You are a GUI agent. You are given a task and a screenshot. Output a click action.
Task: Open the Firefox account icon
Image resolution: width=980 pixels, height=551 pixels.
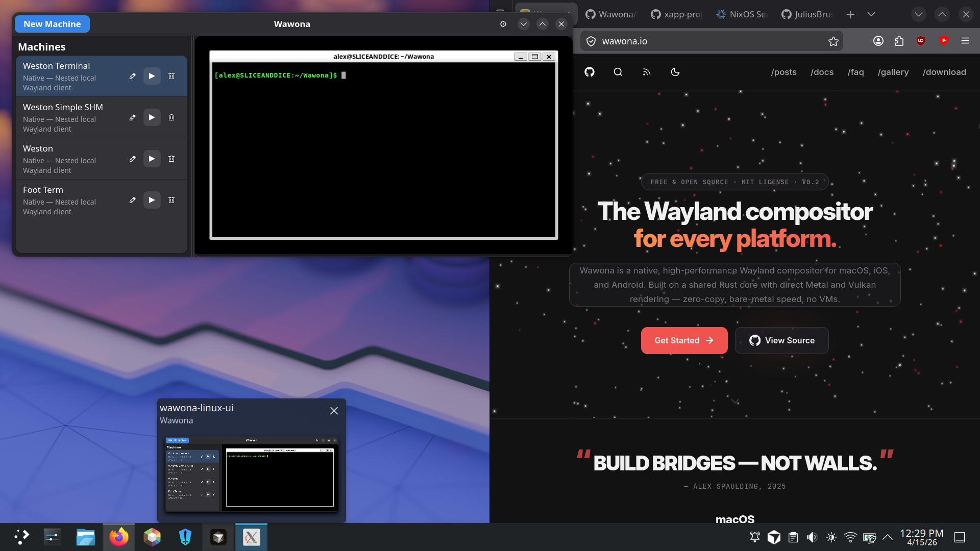(x=878, y=41)
